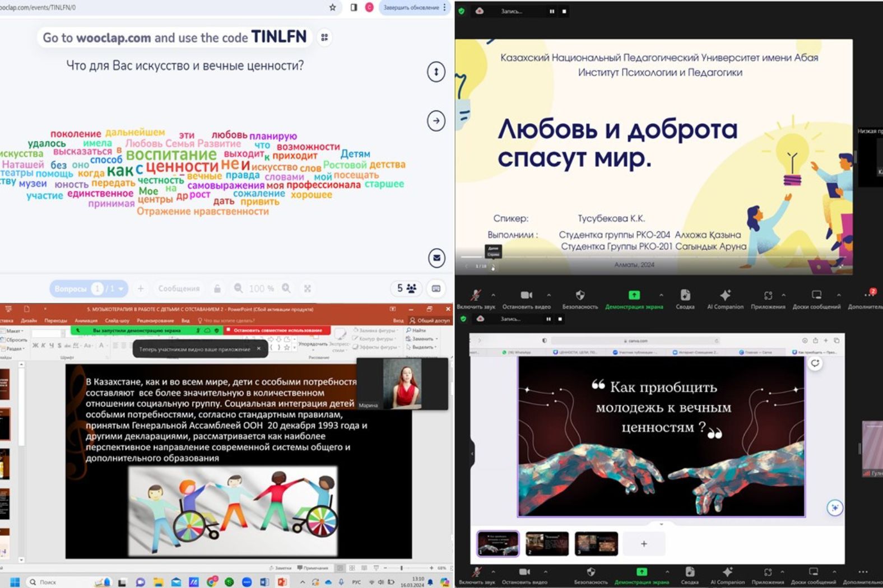Open the Wooclap participants counter showing 5
This screenshot has width=883, height=588.
406,288
